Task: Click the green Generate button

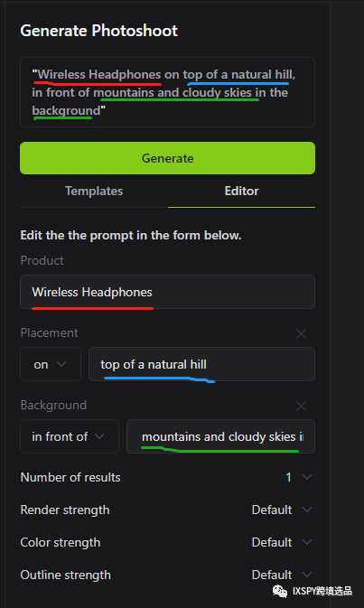Action: [x=167, y=158]
